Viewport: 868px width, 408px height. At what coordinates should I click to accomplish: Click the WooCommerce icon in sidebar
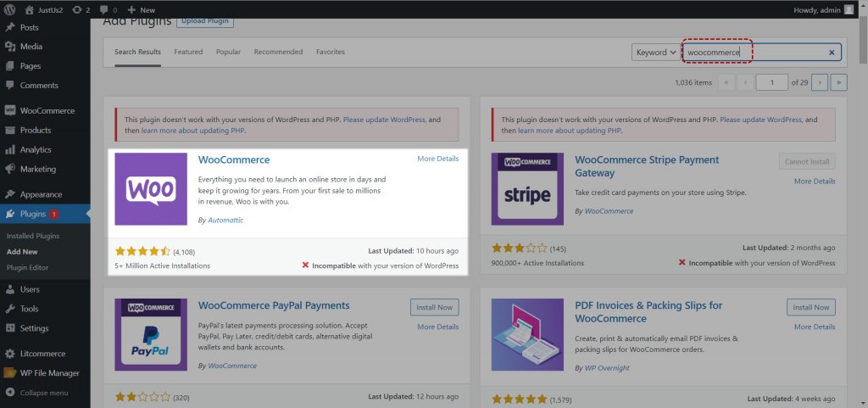[10, 111]
